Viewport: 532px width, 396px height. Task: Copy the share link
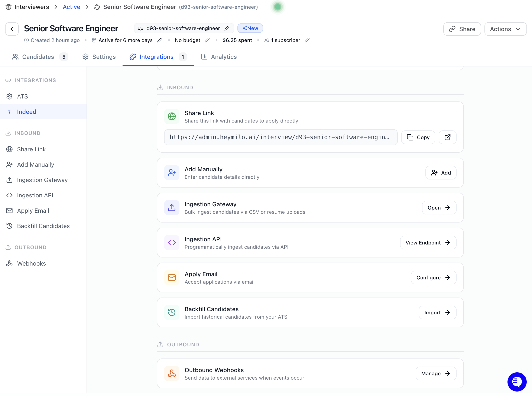418,137
